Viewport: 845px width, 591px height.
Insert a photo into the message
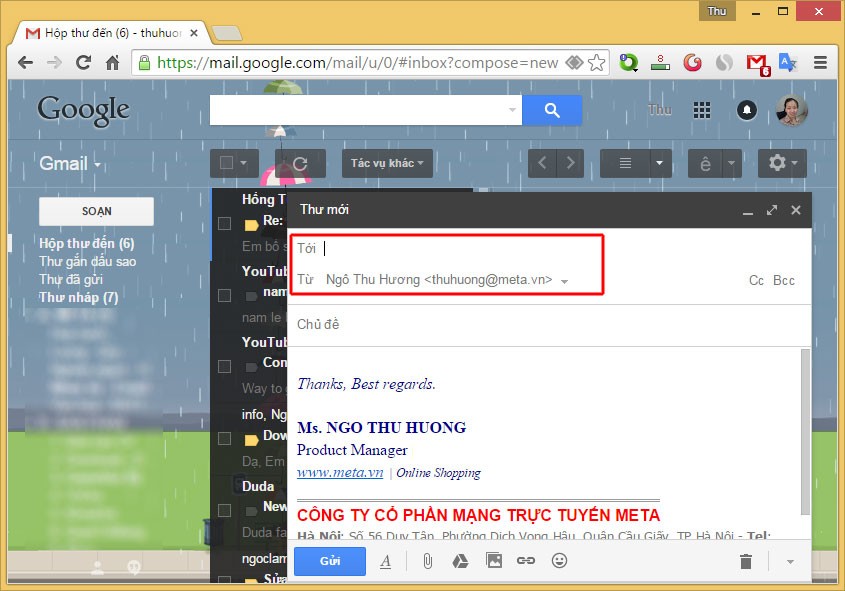pos(493,561)
